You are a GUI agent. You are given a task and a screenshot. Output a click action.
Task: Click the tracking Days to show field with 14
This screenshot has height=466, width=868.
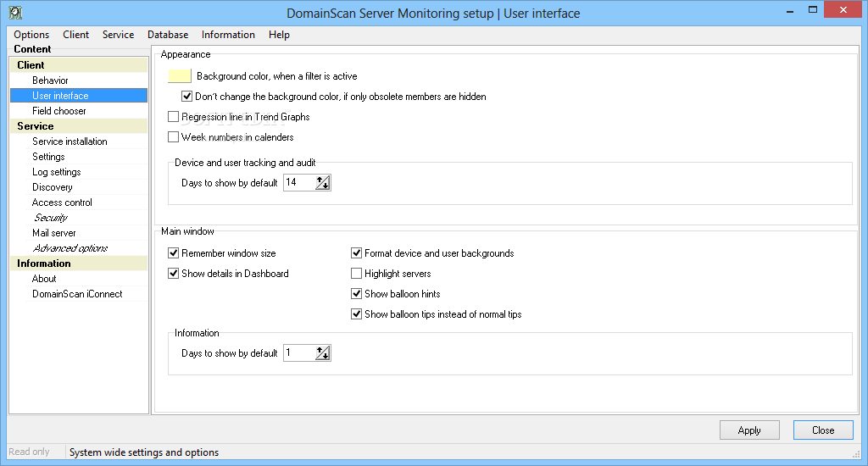(x=299, y=182)
